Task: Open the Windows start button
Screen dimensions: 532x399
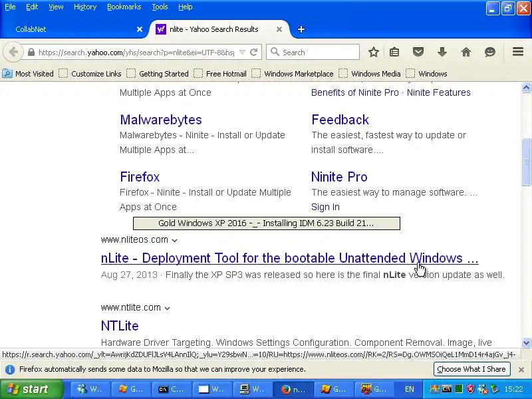Action: pyautogui.click(x=31, y=389)
